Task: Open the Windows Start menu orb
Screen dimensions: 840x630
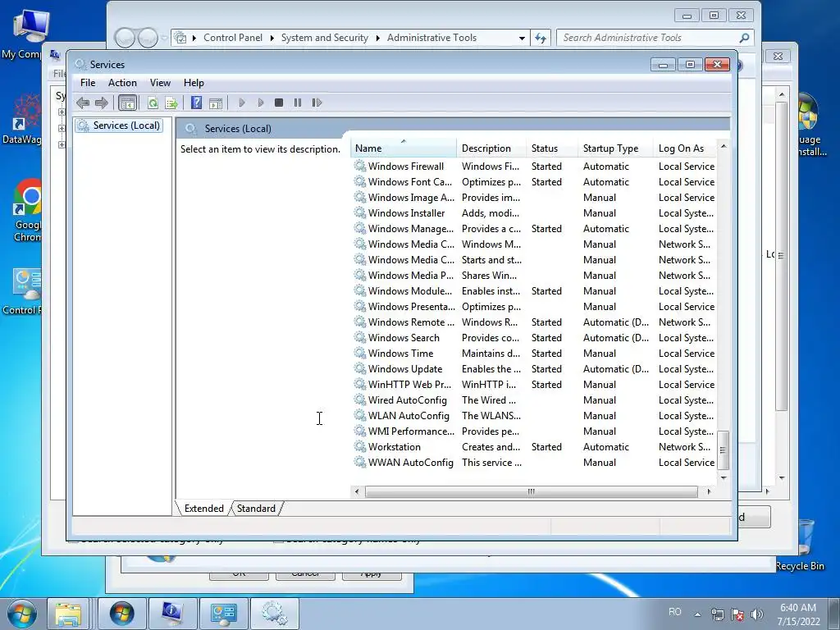Action: click(x=21, y=614)
